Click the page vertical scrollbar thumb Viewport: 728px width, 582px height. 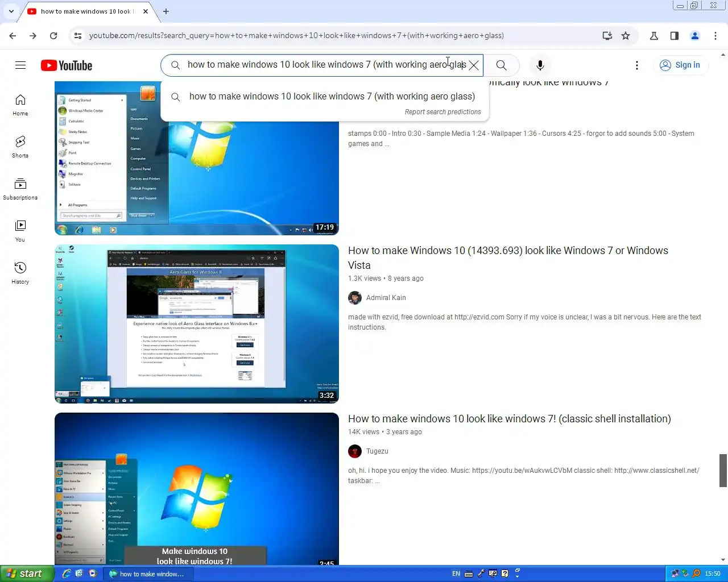tap(723, 471)
